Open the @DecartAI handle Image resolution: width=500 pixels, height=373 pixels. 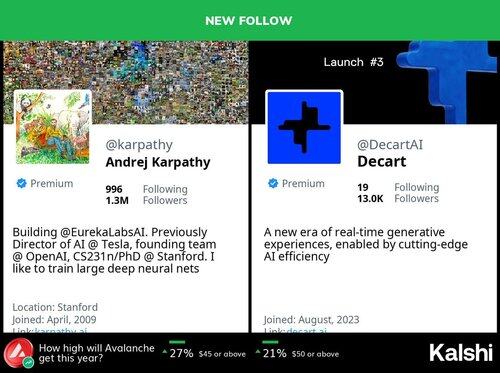pyautogui.click(x=390, y=145)
